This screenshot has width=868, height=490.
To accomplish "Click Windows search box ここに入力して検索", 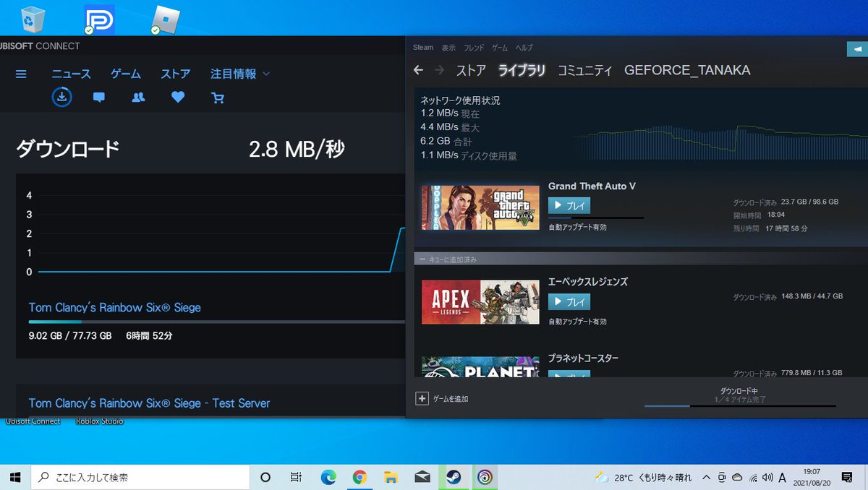I will (x=140, y=477).
